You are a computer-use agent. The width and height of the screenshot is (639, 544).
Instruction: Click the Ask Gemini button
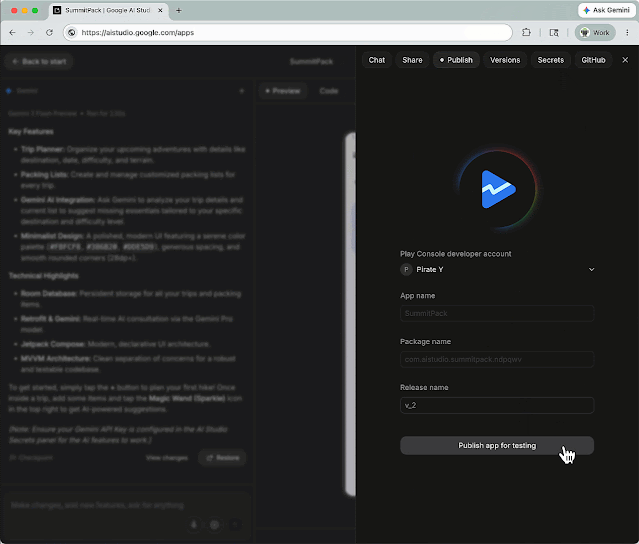pyautogui.click(x=606, y=10)
